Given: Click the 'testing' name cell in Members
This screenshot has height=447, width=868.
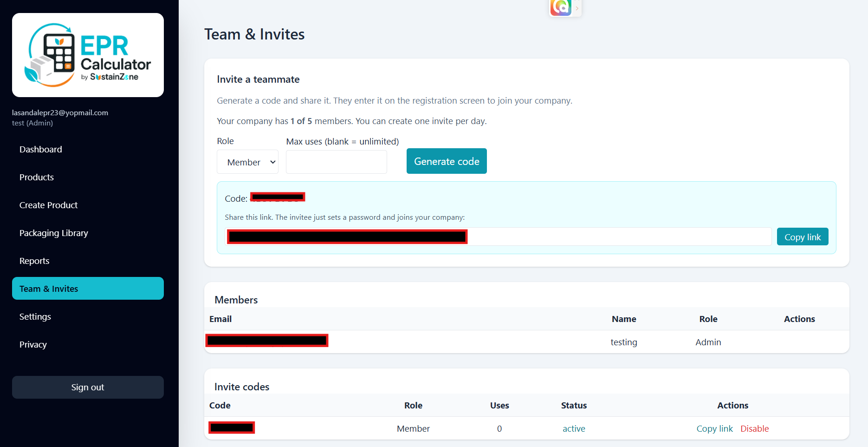Looking at the screenshot, I should (623, 342).
